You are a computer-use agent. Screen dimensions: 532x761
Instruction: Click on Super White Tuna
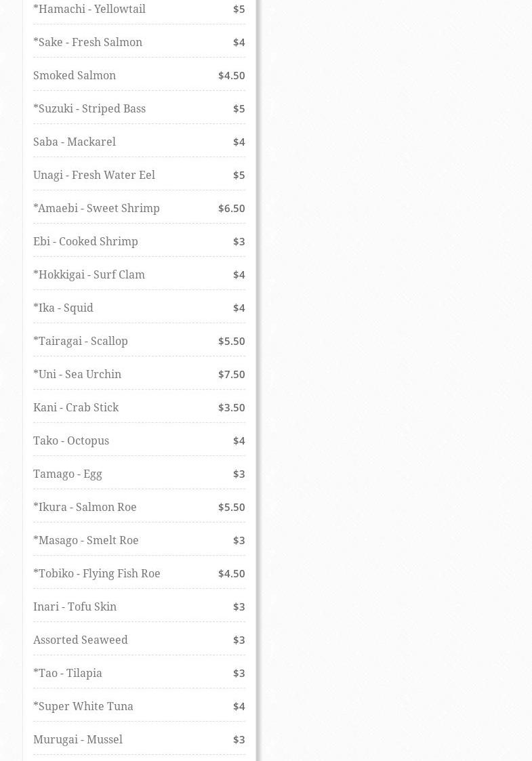(83, 707)
